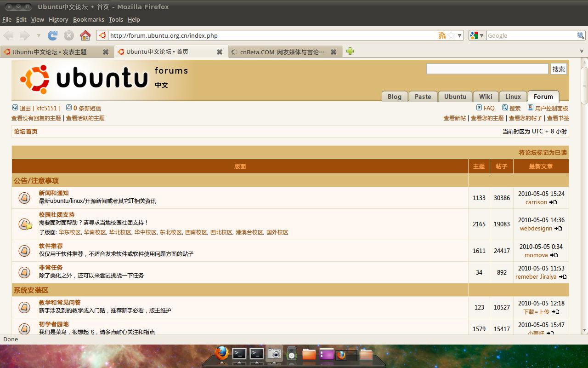588x368 pixels.
Task: Open the File menu
Action: tap(7, 19)
